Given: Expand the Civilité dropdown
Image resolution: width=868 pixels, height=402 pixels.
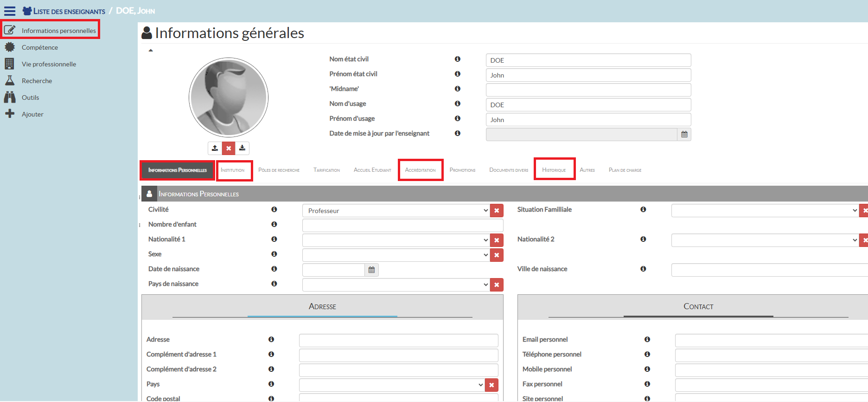Looking at the screenshot, I should click(396, 211).
